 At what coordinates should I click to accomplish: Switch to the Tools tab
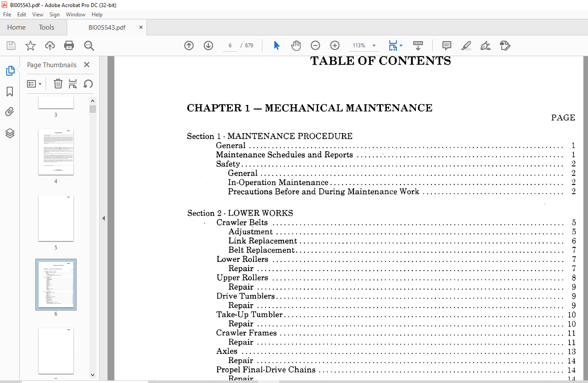[x=46, y=27]
